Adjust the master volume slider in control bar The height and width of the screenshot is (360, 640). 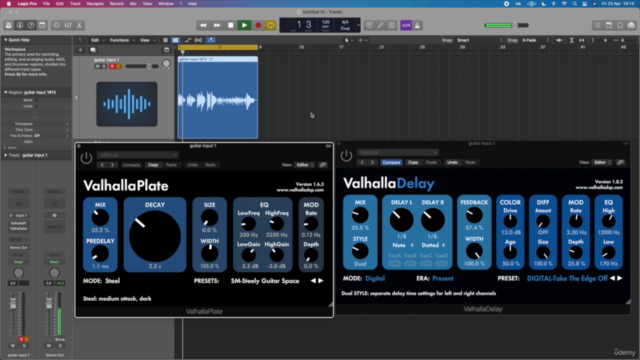[507, 25]
